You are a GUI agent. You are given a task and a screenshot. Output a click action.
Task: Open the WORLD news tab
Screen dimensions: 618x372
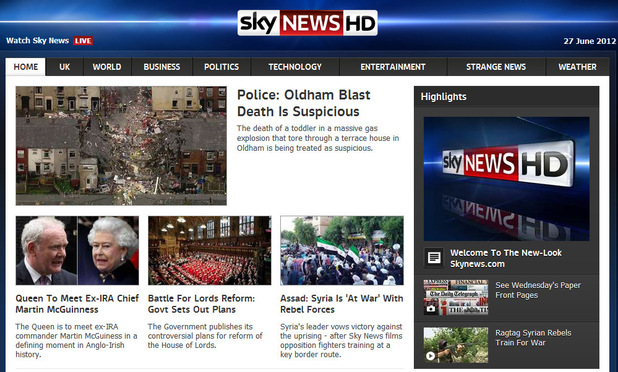click(x=107, y=67)
